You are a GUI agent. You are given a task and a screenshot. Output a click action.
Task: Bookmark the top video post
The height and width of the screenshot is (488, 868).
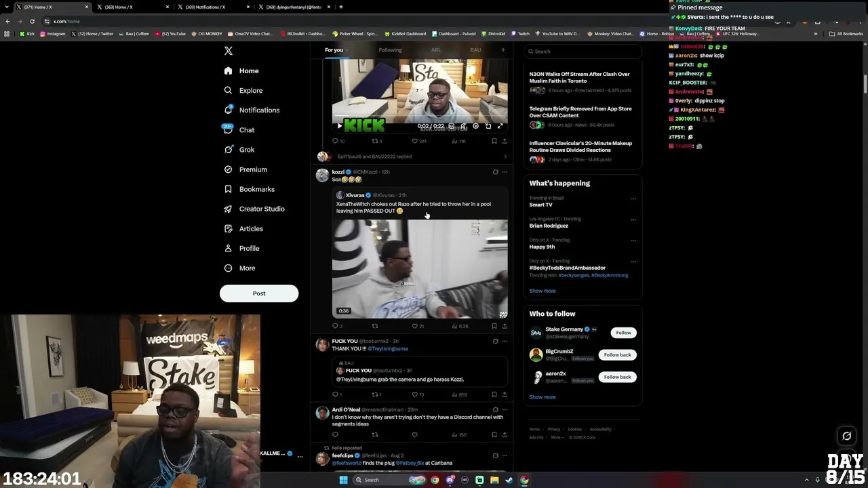pos(494,141)
